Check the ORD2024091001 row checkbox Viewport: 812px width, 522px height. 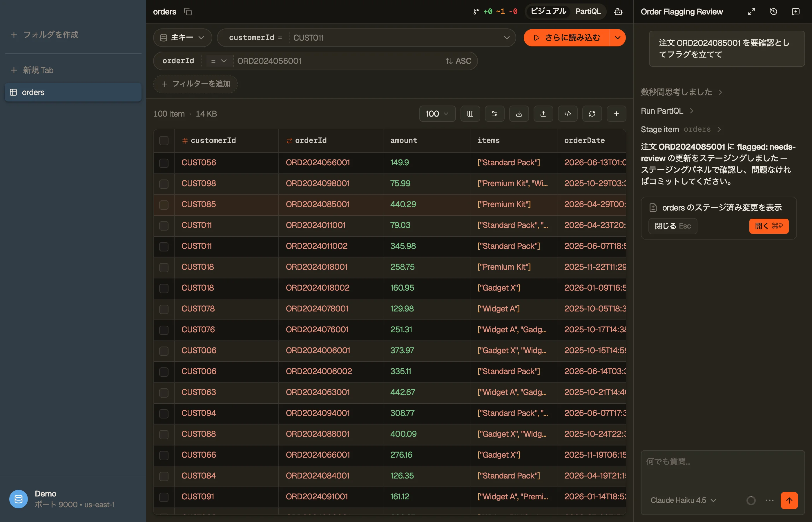tap(164, 497)
